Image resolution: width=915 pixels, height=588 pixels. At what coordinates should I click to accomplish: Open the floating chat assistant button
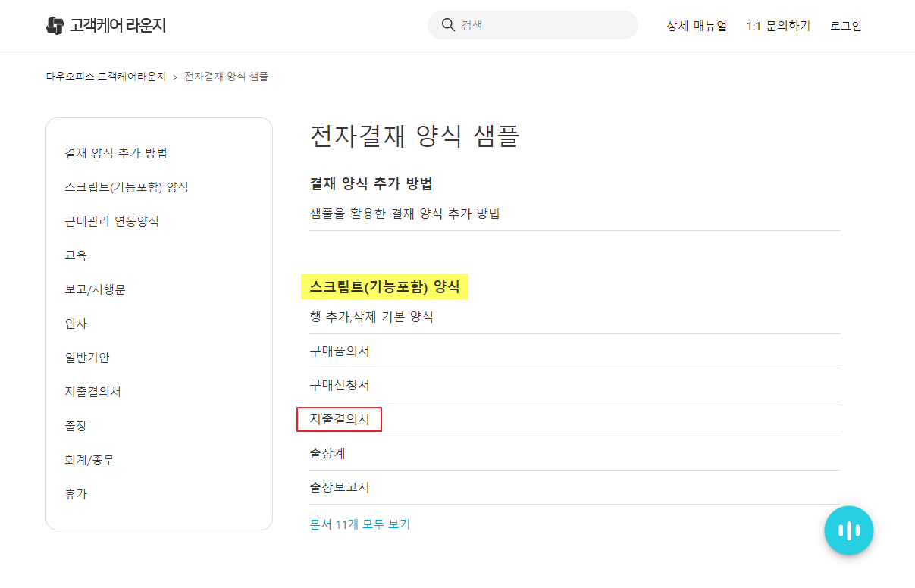[x=848, y=530]
